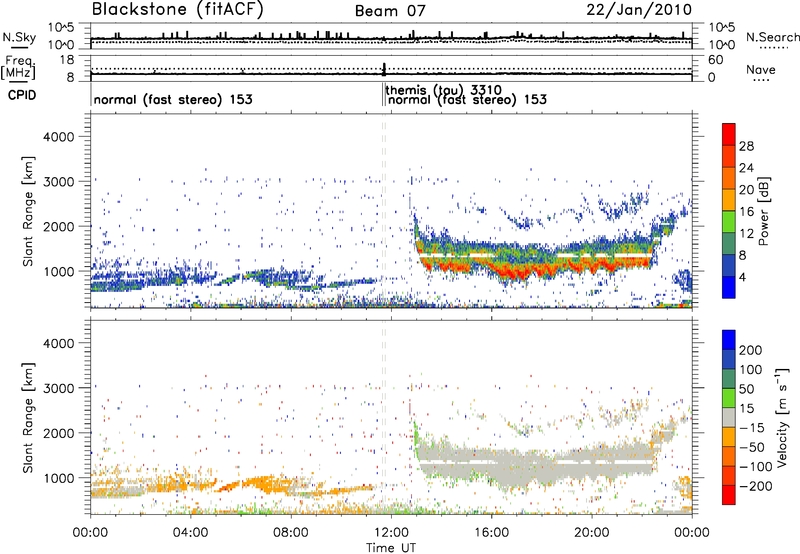
Task: Click the gray band of the velocity color bar
Action: coord(729,418)
